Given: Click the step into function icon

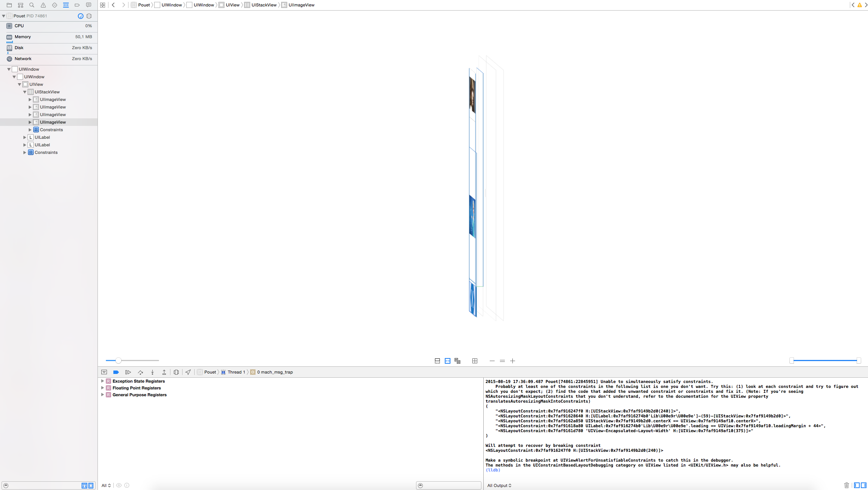Looking at the screenshot, I should [x=152, y=372].
